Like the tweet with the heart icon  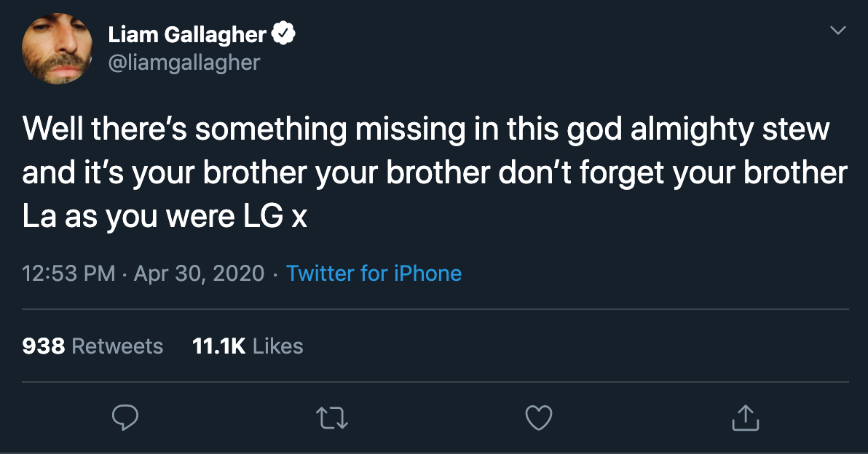(x=539, y=418)
